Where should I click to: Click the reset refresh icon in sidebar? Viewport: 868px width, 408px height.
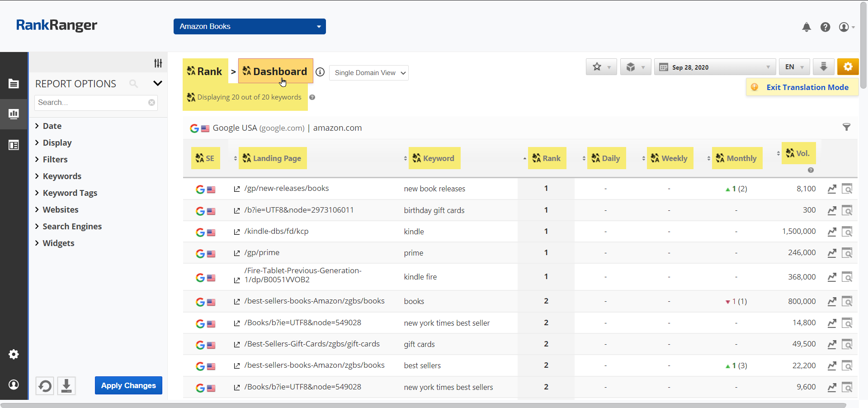45,386
